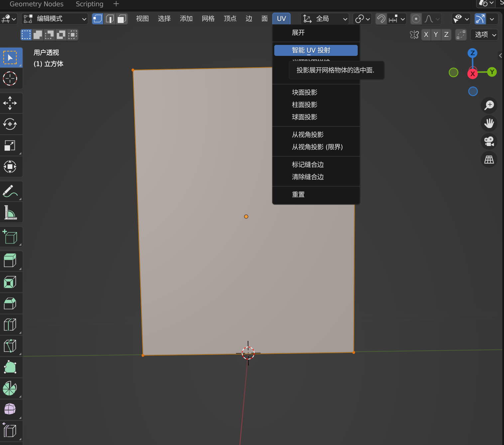504x445 pixels.
Task: Enable vertex select mode
Action: coord(97,19)
